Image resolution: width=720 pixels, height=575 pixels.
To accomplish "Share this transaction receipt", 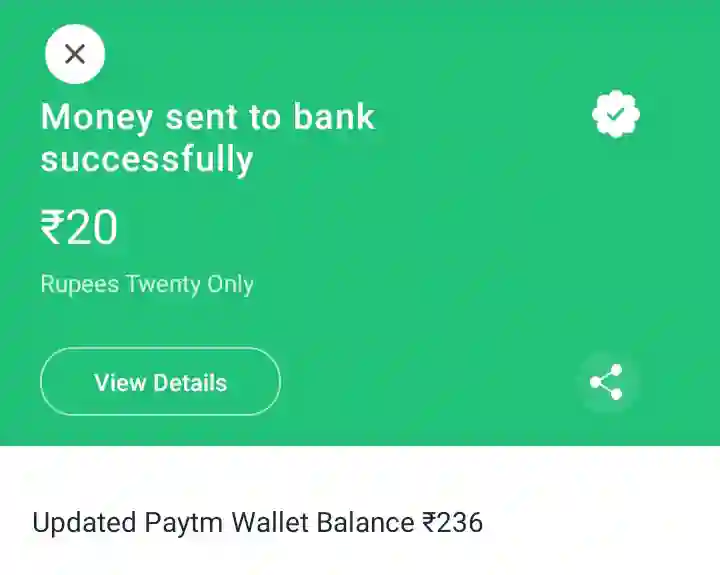I will point(606,382).
